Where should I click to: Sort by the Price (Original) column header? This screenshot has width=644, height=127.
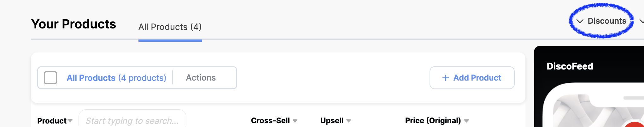click(x=433, y=121)
